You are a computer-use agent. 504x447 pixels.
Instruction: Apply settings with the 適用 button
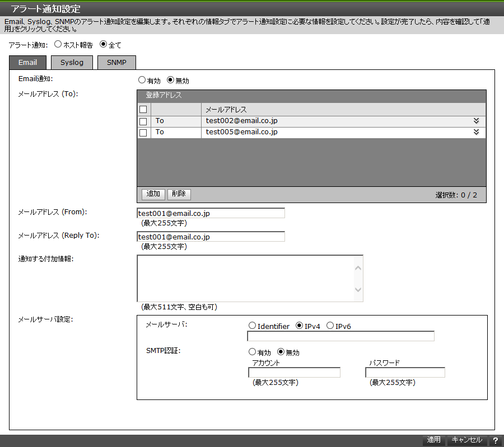[433, 440]
